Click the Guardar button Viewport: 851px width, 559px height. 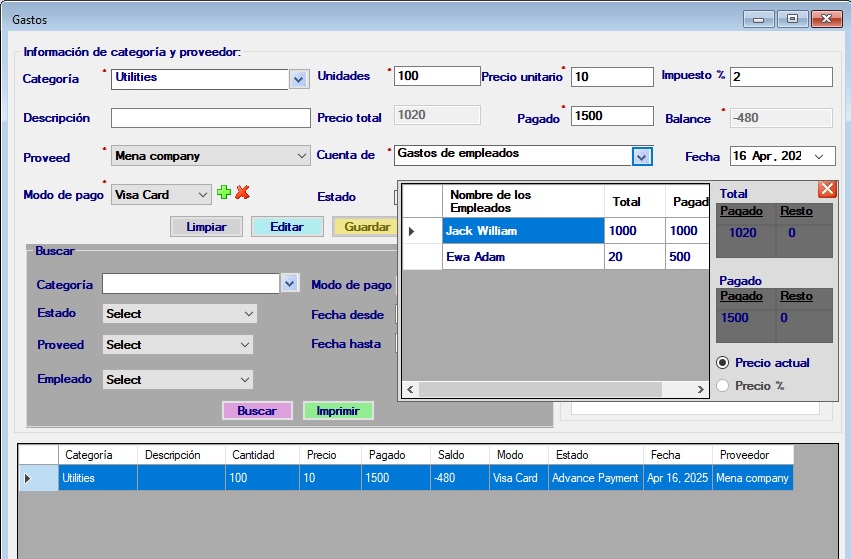click(x=365, y=227)
